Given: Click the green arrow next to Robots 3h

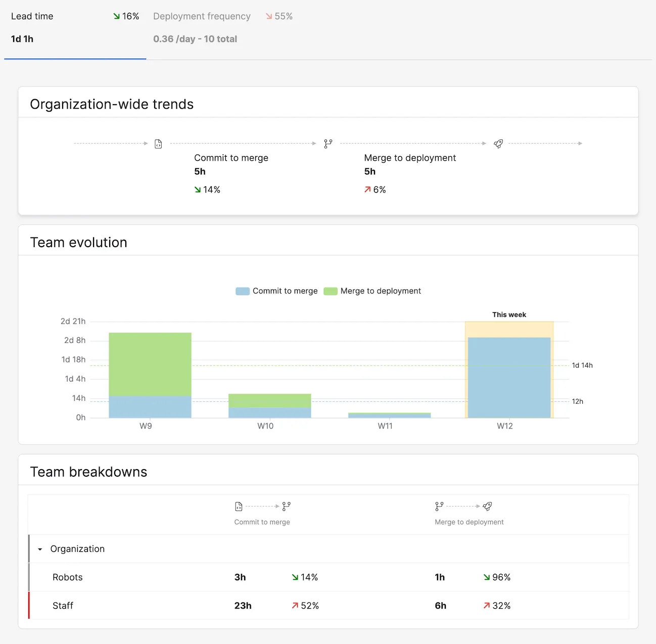Looking at the screenshot, I should click(x=295, y=577).
